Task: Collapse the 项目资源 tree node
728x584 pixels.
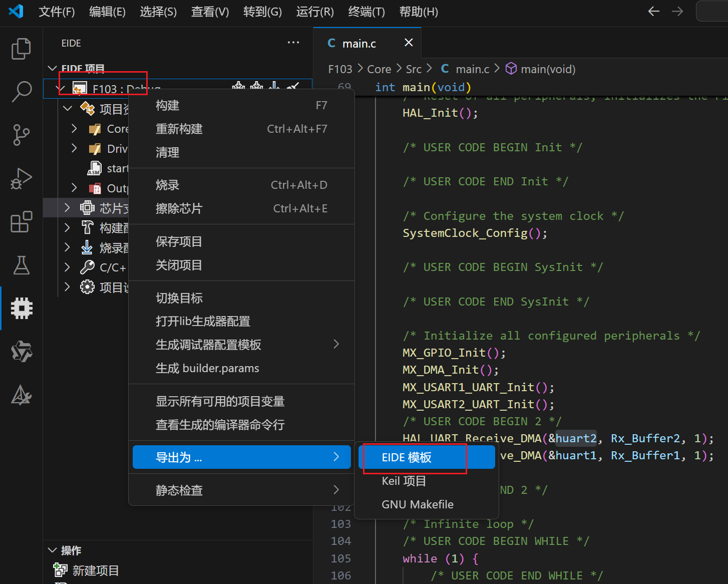Action: (x=68, y=108)
